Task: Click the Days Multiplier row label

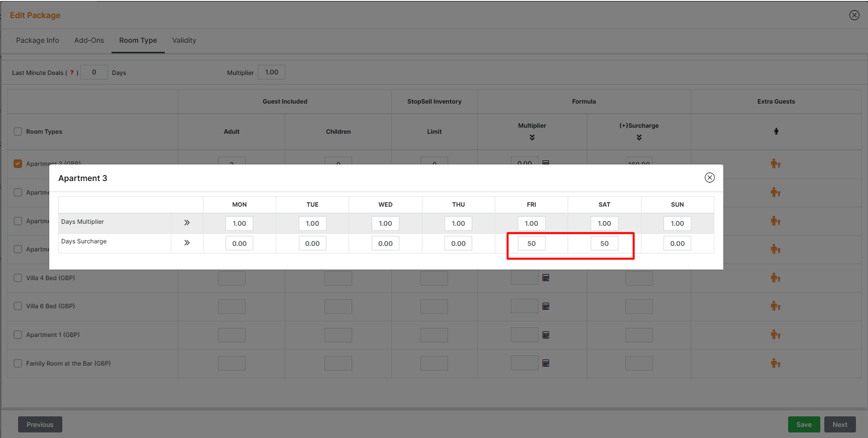Action: 82,222
